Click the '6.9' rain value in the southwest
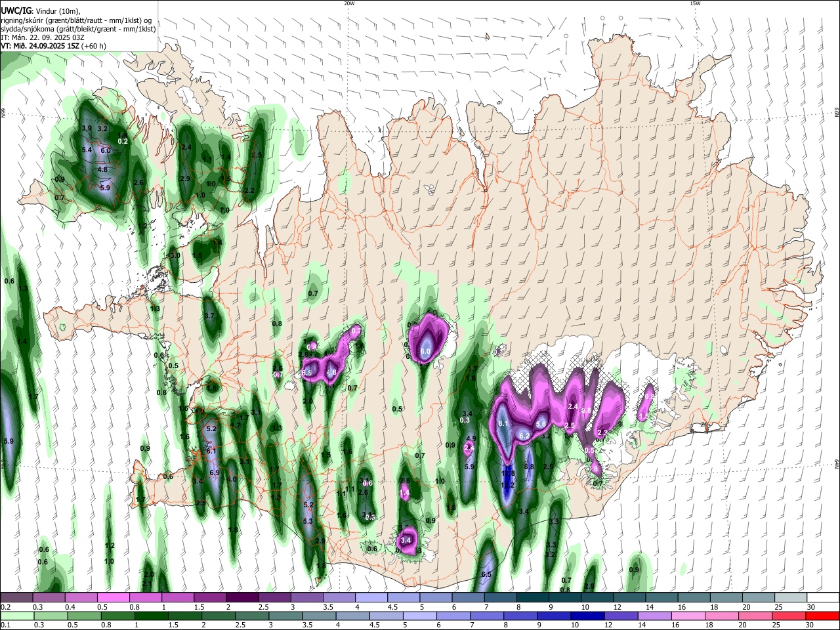 [214, 472]
